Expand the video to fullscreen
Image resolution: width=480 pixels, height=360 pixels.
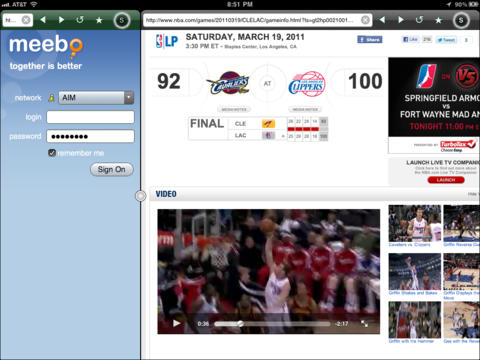pos(364,323)
